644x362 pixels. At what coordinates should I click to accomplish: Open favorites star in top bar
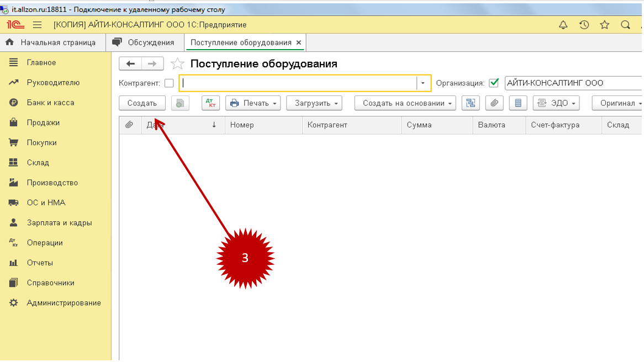(605, 25)
